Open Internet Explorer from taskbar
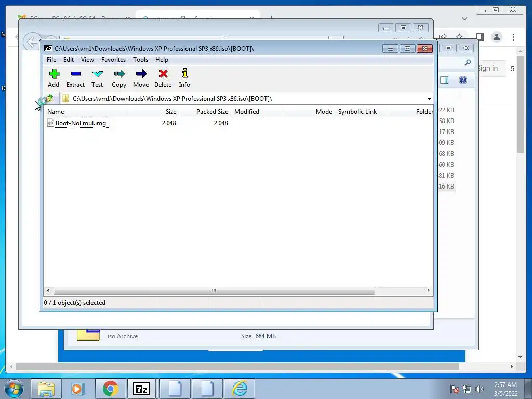 coord(240,389)
